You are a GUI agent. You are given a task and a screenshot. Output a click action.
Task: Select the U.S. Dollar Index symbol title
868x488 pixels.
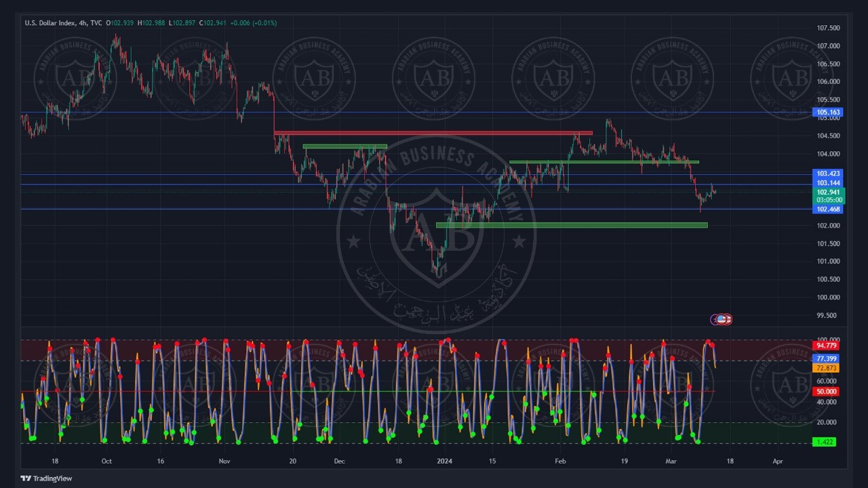(x=50, y=23)
